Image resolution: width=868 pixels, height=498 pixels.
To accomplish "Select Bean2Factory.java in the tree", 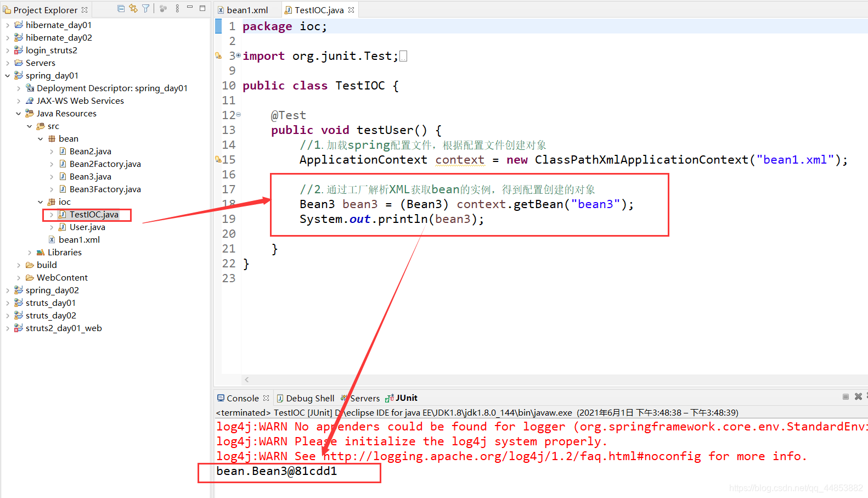I will pos(105,164).
